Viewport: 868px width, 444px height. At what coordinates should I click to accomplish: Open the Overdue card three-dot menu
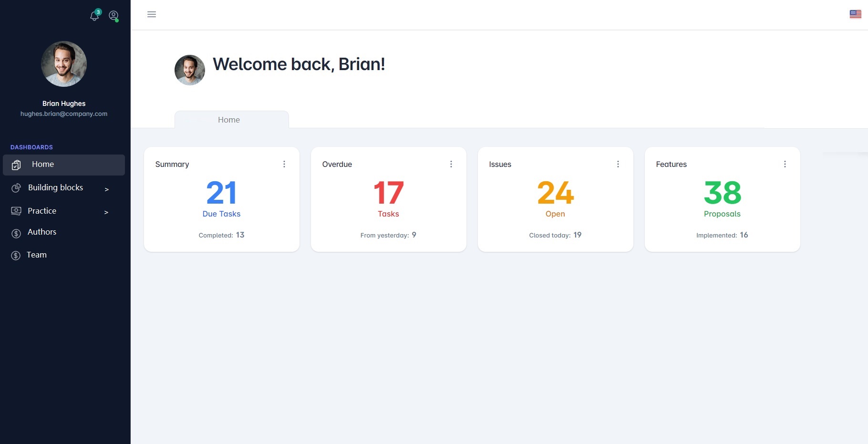click(451, 164)
